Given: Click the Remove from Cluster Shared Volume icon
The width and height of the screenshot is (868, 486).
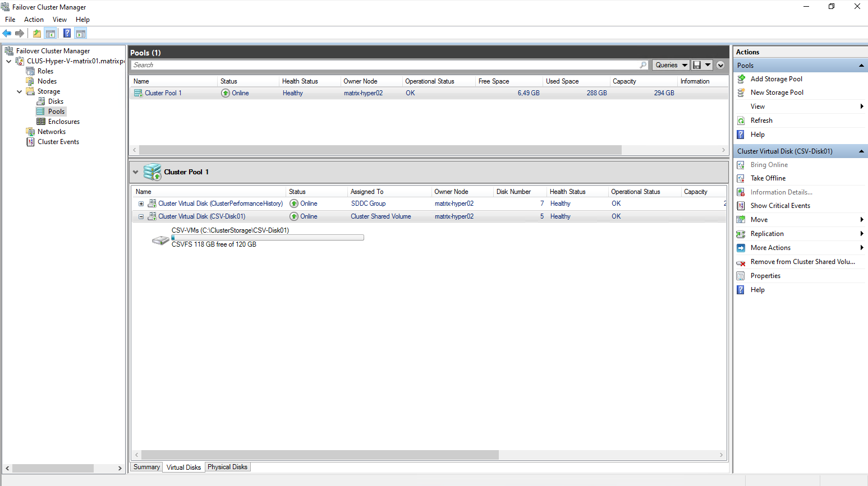Looking at the screenshot, I should (x=741, y=262).
